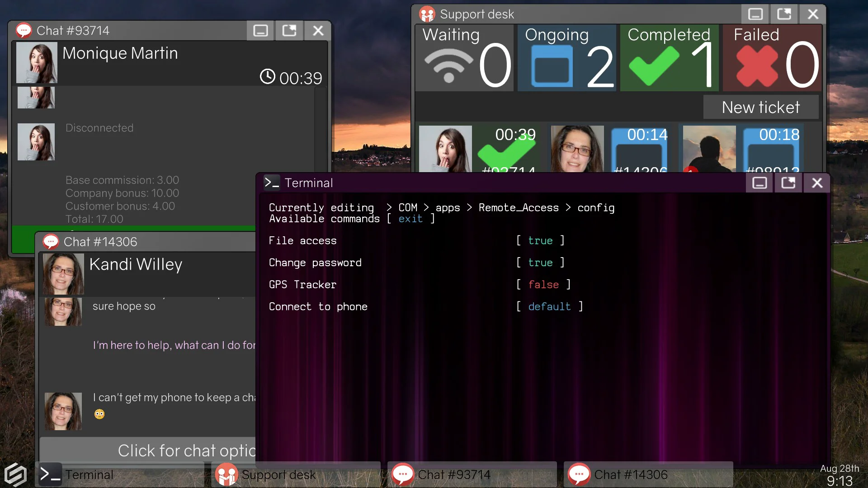The height and width of the screenshot is (488, 868).
Task: Open the Connect to phone default value
Action: tap(550, 306)
